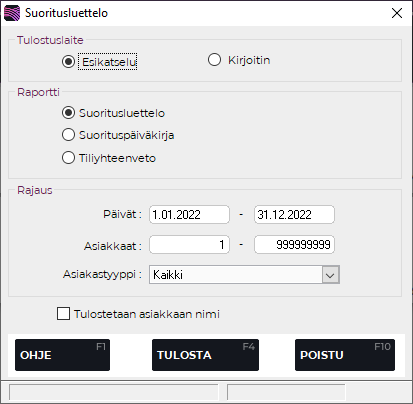Click the Asiakkaat start field showing 1
Screen dimensions: 413x404
[x=189, y=245]
